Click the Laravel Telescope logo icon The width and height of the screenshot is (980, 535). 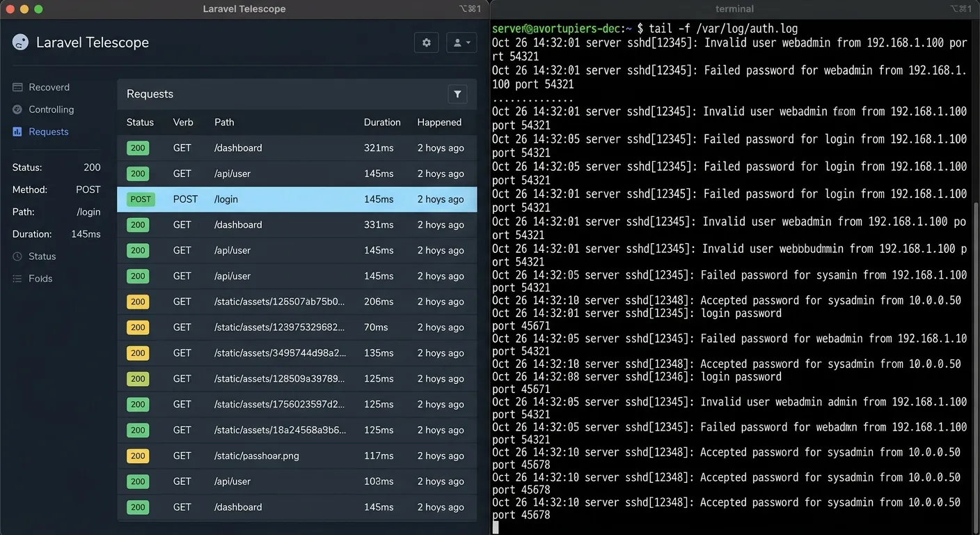click(21, 42)
